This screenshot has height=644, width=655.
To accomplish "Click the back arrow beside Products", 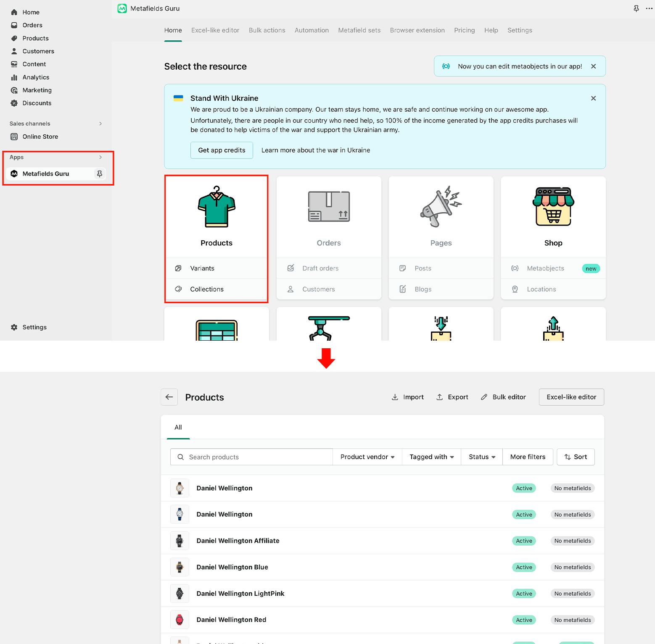I will pyautogui.click(x=169, y=397).
